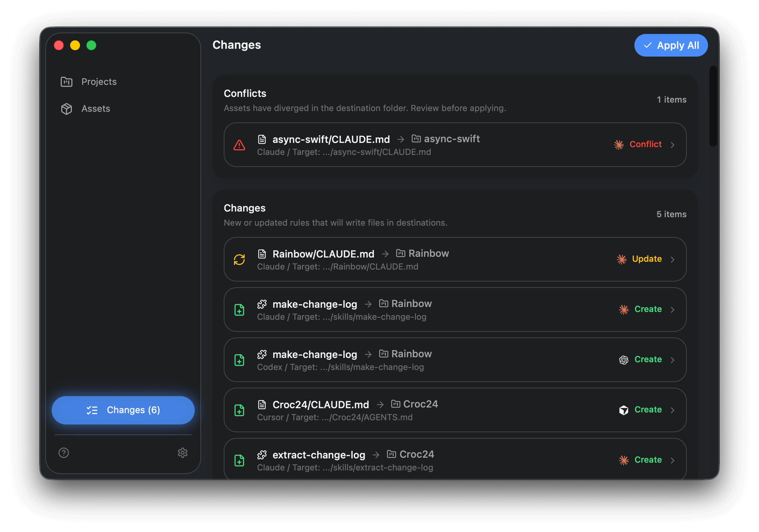
Task: Click the help question-mark icon
Action: point(63,453)
